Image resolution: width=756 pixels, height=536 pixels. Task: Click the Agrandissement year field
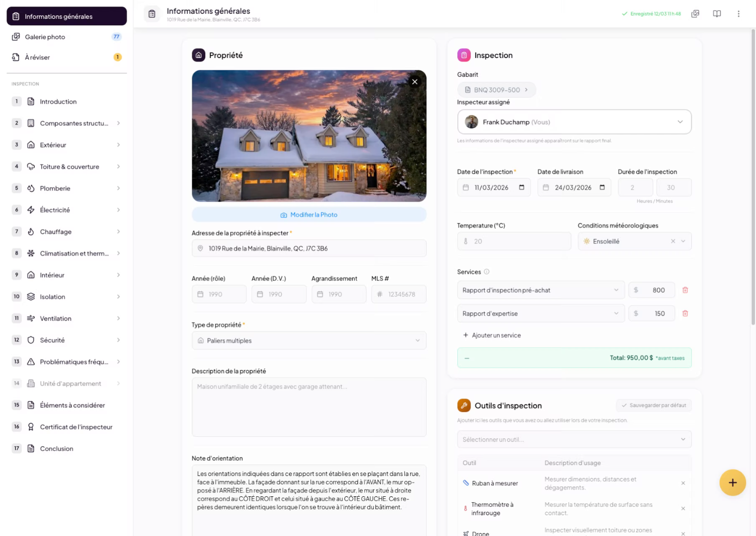point(339,294)
